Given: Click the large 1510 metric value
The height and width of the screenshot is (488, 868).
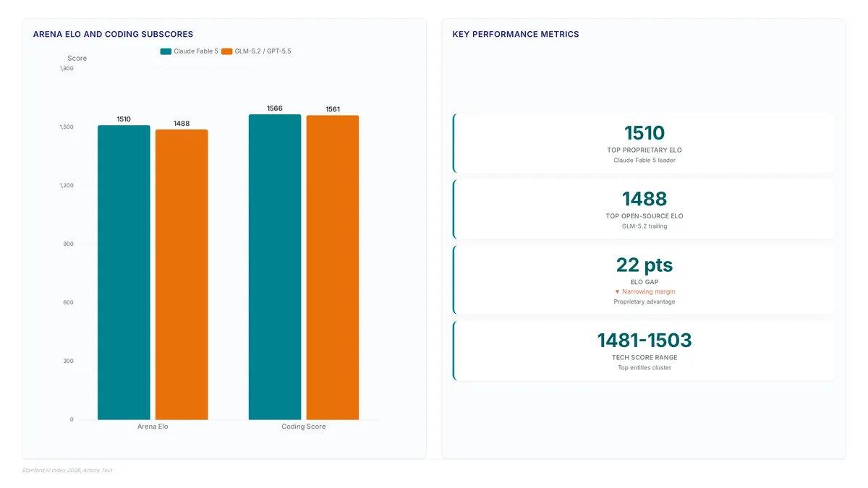Looking at the screenshot, I should [644, 133].
